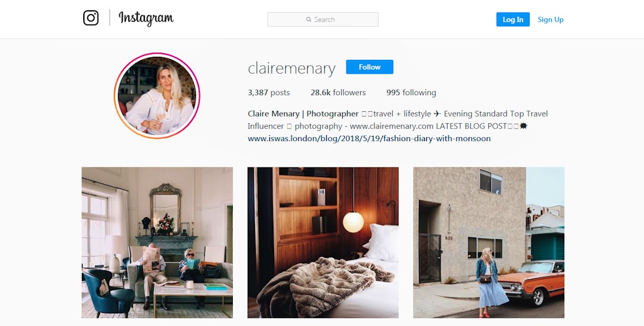
Task: Click the clairemenary username heading
Action: (291, 68)
